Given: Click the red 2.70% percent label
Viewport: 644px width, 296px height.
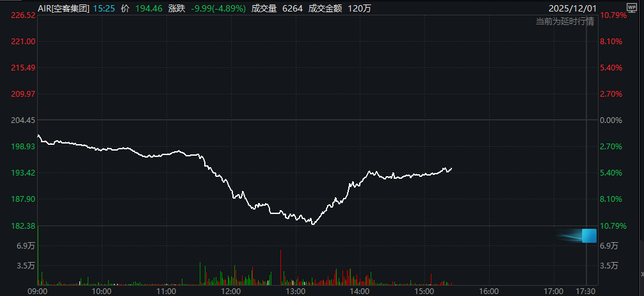Looking at the screenshot, I should [x=611, y=94].
